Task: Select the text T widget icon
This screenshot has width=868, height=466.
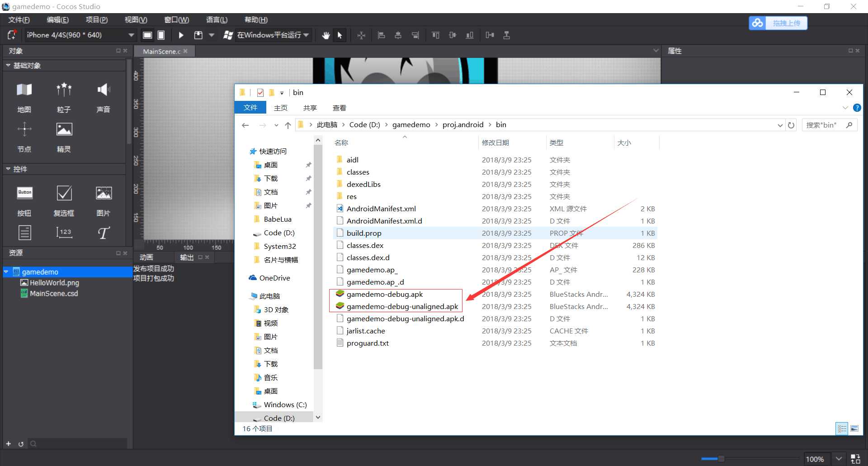Action: click(x=104, y=233)
